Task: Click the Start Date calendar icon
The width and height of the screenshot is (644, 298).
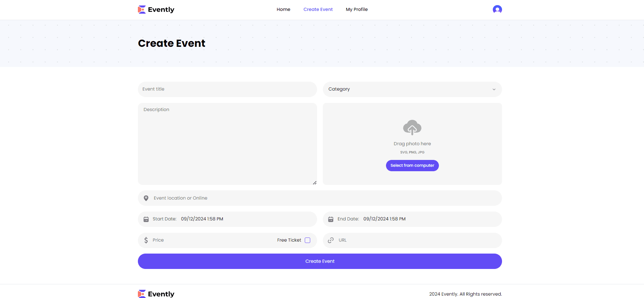Action: [x=146, y=219]
